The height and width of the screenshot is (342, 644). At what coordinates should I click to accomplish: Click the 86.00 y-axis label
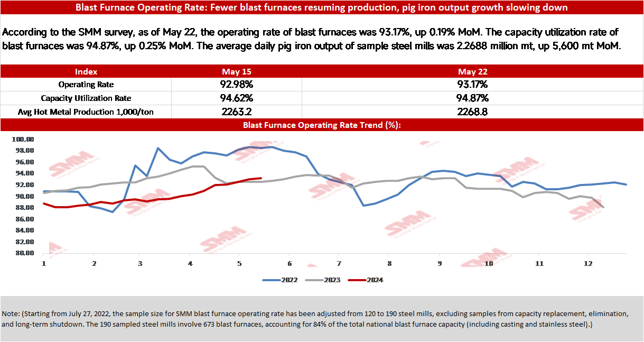pyautogui.click(x=24, y=219)
